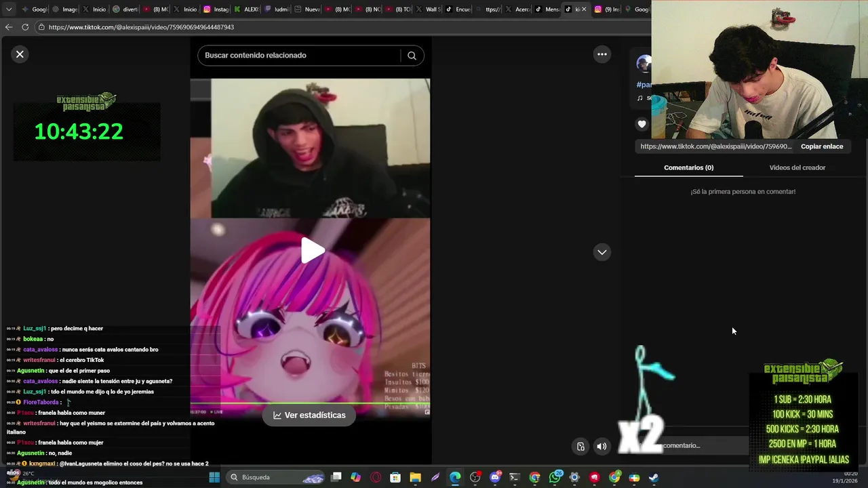
Task: Close the TikTok video viewer
Action: [20, 54]
